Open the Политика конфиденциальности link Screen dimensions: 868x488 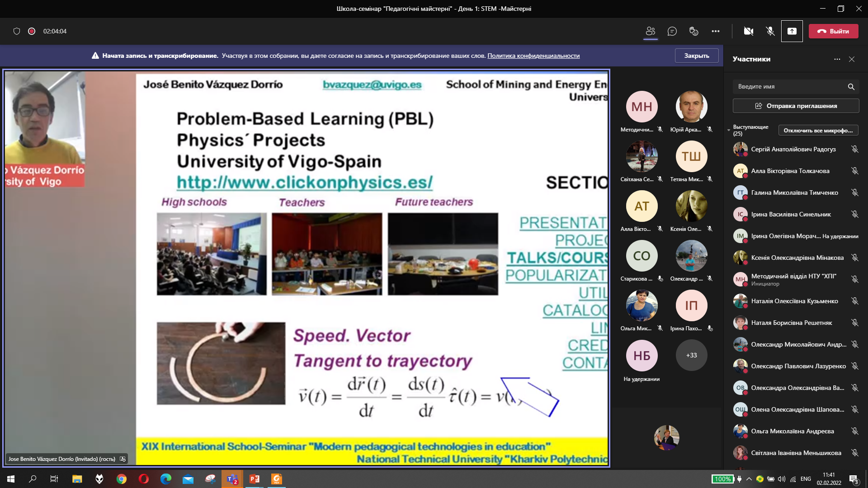(533, 56)
